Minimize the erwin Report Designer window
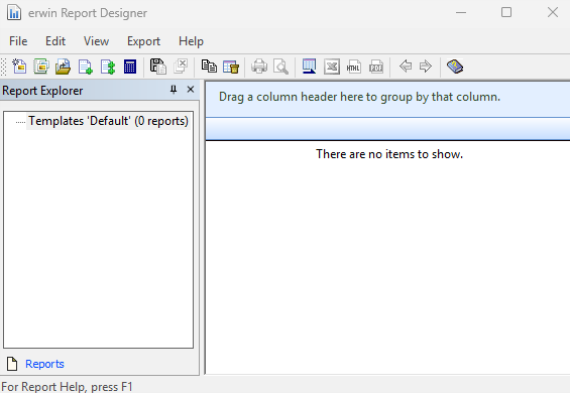The image size is (570, 393). click(x=461, y=12)
